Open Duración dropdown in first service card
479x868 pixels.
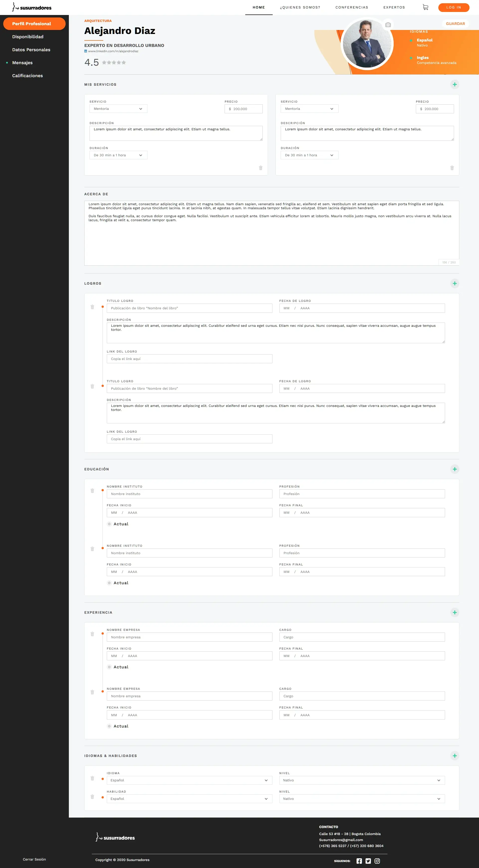[x=118, y=155]
